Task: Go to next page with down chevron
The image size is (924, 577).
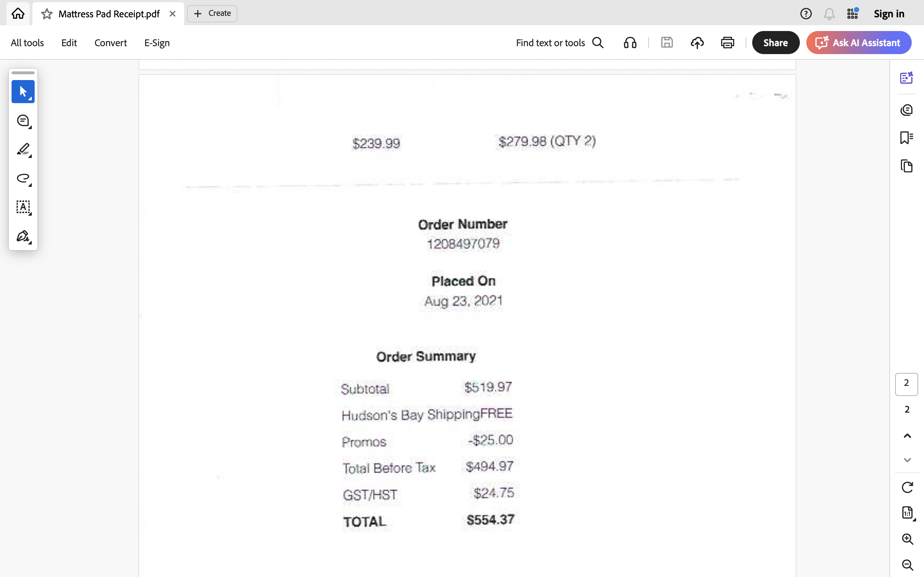Action: tap(907, 460)
